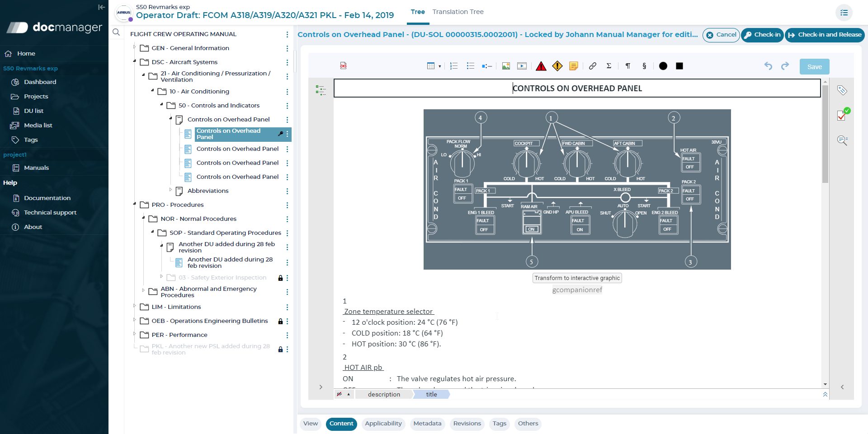Open the Media list page

point(38,126)
